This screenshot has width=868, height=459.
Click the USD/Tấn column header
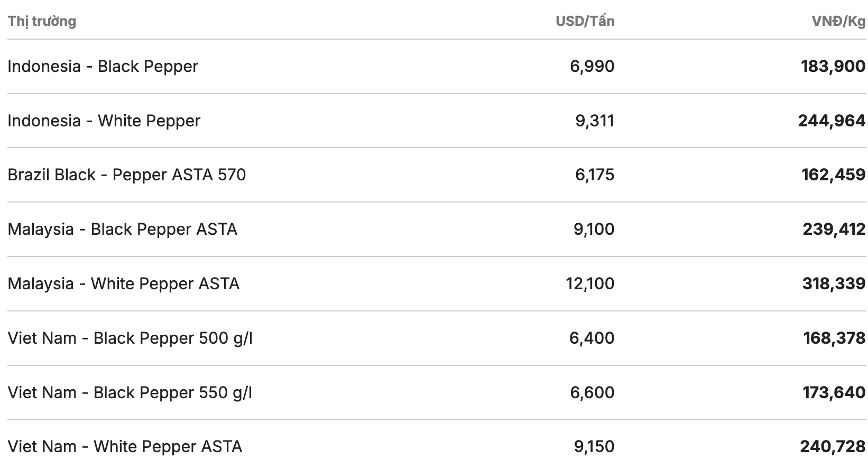[585, 21]
